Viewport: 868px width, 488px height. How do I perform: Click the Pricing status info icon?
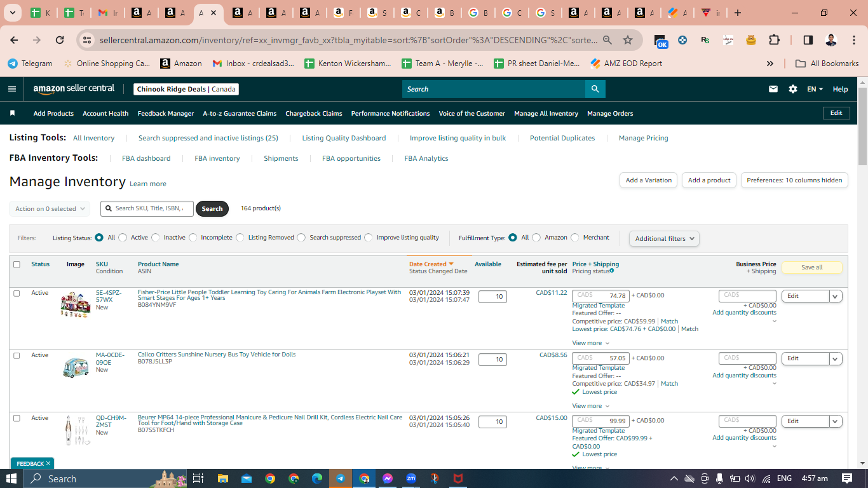612,271
